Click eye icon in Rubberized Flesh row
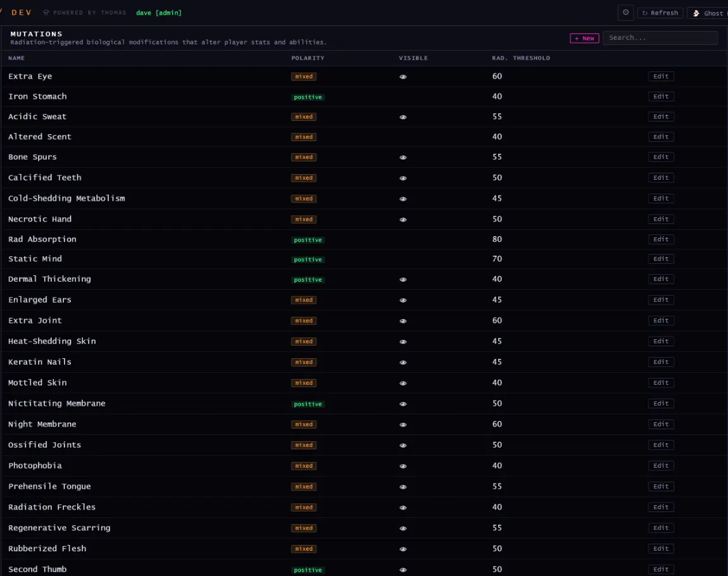Screen dimensions: 728x576 tap(403, 549)
